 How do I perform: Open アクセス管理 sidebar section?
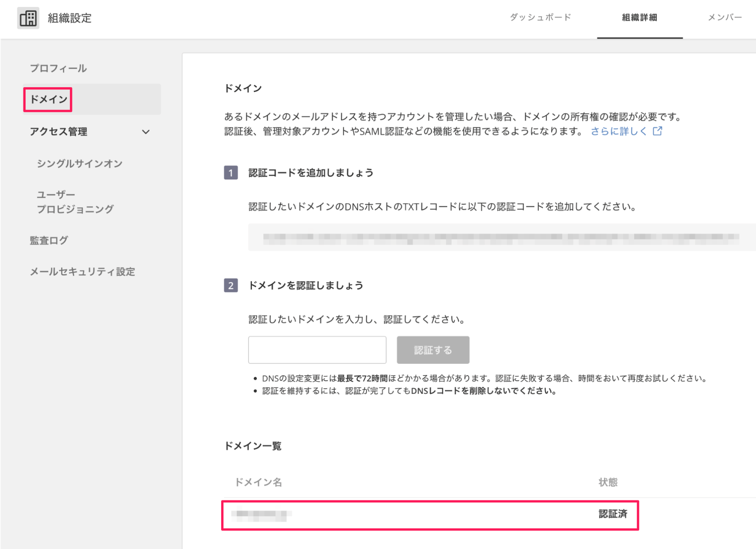(x=59, y=131)
